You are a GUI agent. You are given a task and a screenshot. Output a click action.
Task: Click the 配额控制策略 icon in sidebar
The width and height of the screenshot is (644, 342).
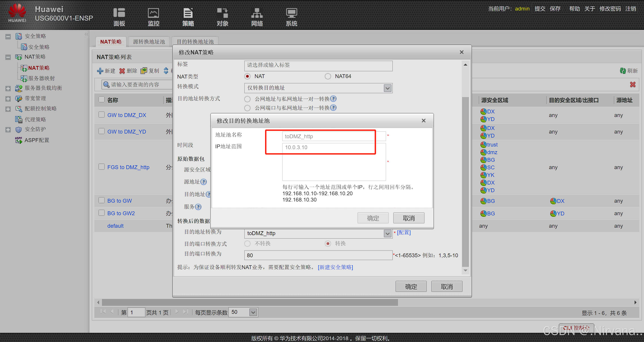coord(19,108)
